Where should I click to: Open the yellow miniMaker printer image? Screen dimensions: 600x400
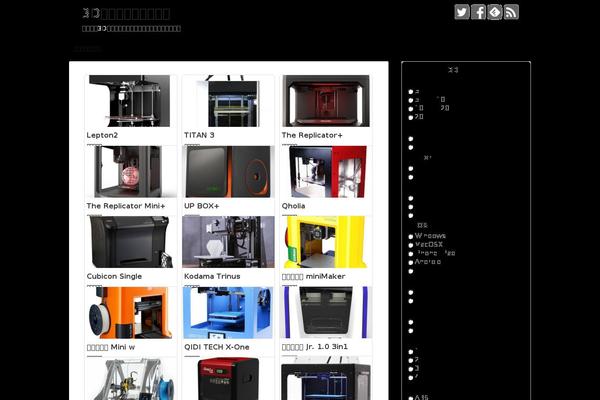coord(326,242)
